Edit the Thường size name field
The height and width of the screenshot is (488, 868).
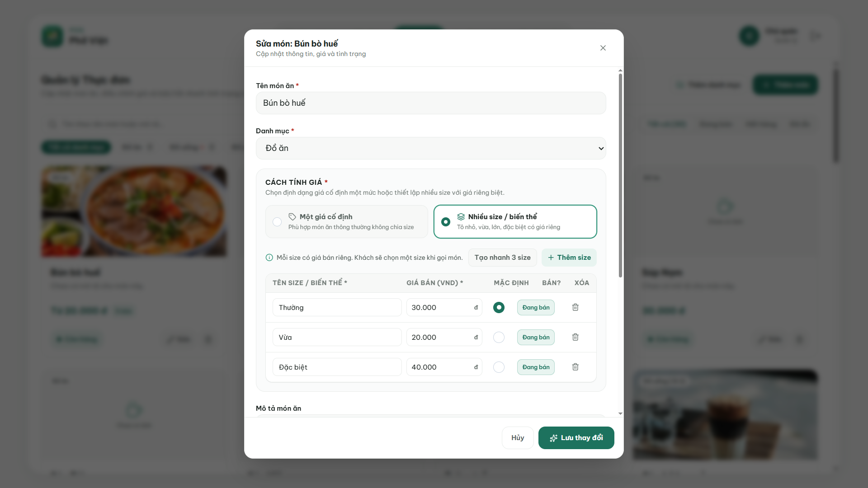coord(337,307)
